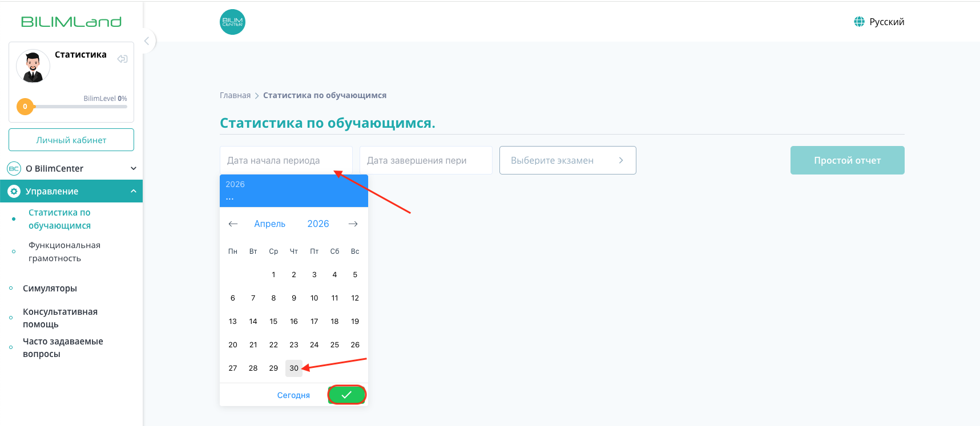Open Часто задаваемые вопросы menu item
The height and width of the screenshot is (426, 980).
63,348
